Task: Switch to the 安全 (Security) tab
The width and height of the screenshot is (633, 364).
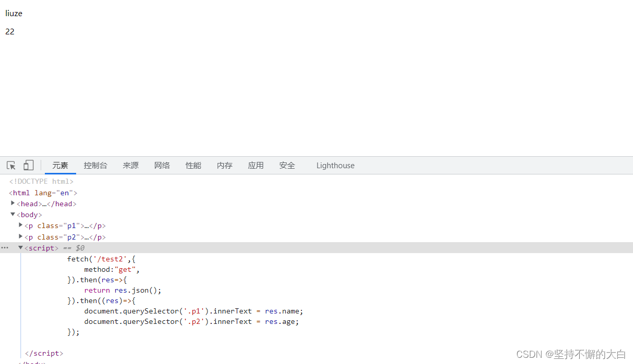Action: (x=287, y=165)
